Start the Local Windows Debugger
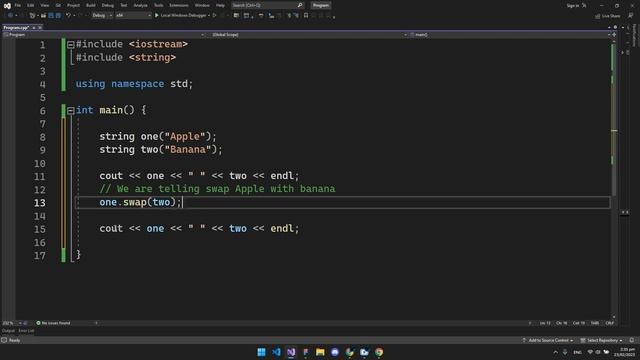 pos(182,16)
